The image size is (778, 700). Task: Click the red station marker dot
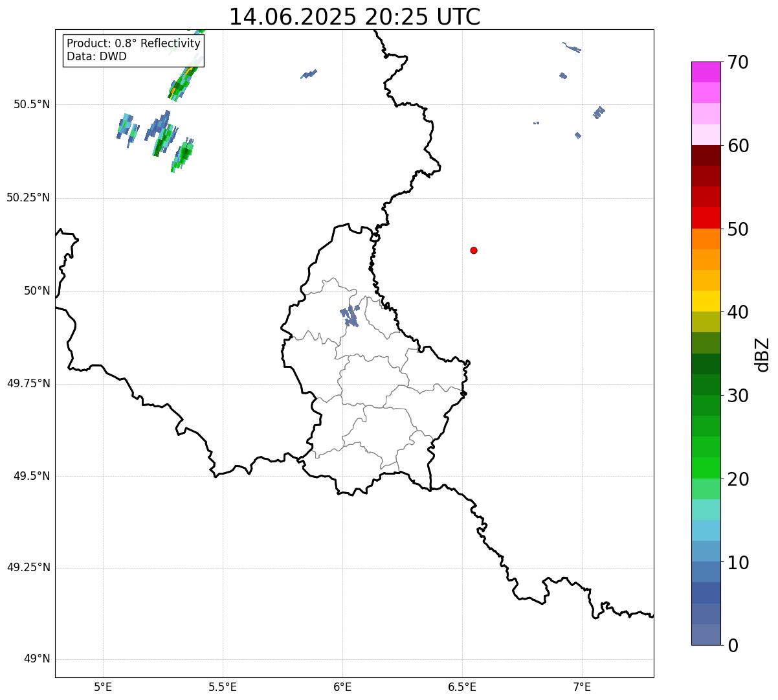pyautogui.click(x=474, y=250)
